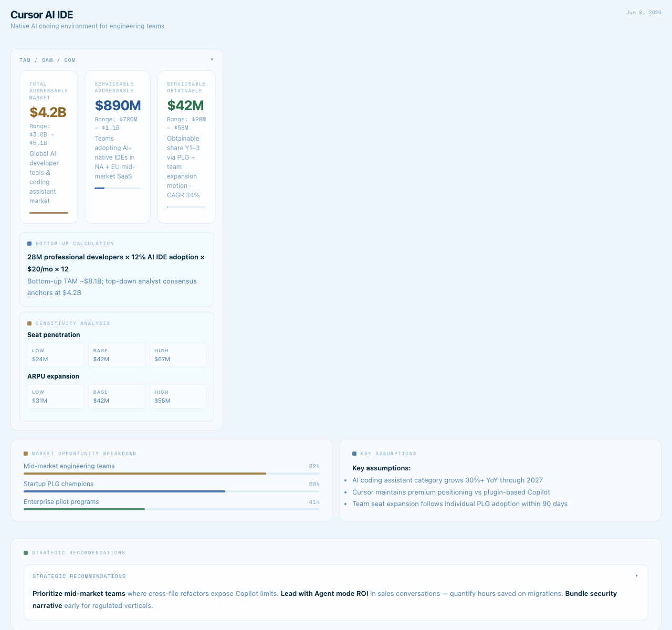Screen dimensions: 672x630
Task: Collapse the TAM / SAM / SOM panel arrow
Action: (212, 60)
